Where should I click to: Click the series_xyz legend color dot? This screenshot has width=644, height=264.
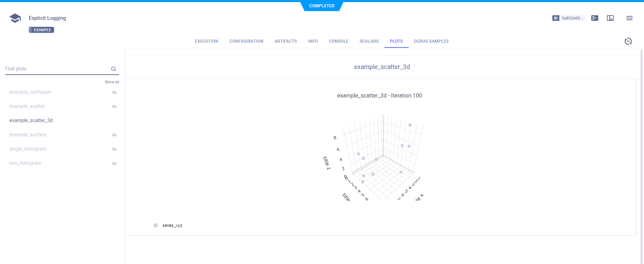coord(156,225)
